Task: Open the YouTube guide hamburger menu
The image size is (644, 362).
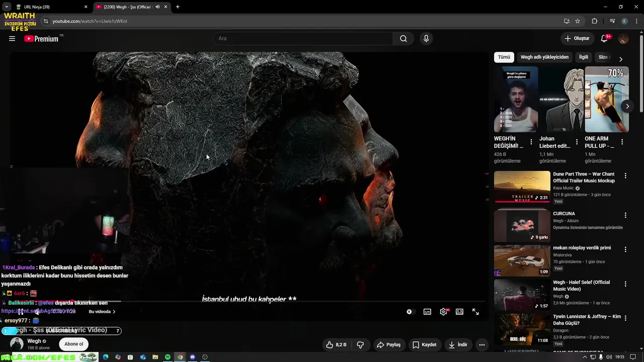Action: 12,39
